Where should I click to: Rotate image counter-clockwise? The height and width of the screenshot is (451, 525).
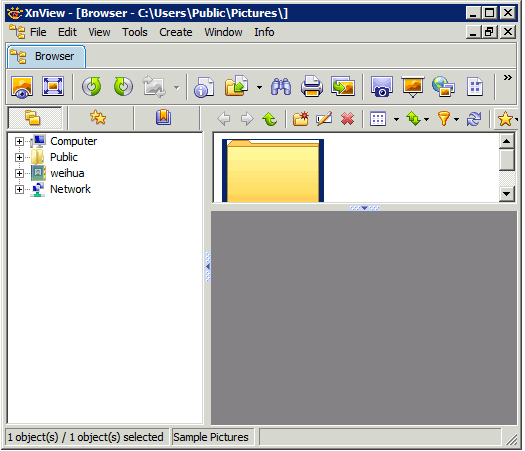click(91, 87)
